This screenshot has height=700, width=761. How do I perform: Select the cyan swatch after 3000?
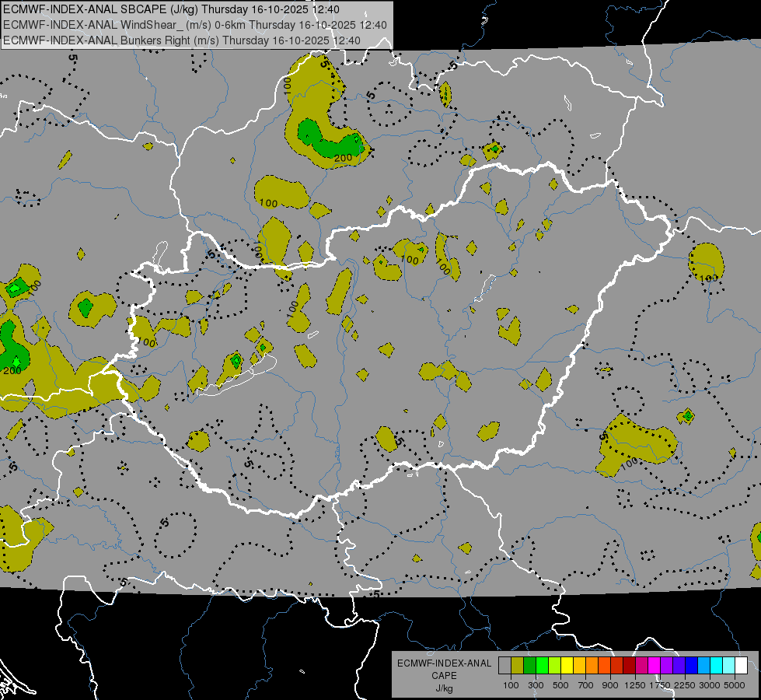click(x=716, y=666)
